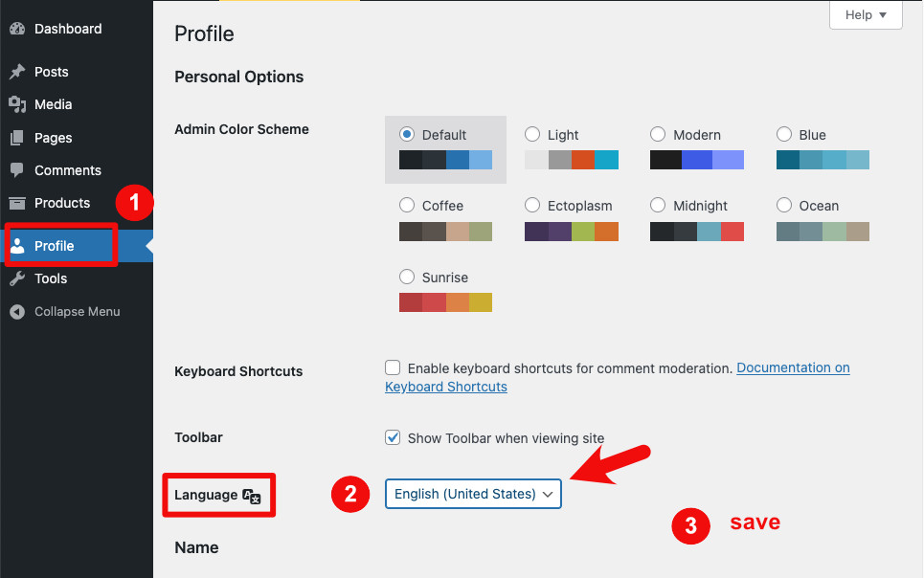Go to Products in sidebar menu
This screenshot has width=924, height=578.
(61, 203)
